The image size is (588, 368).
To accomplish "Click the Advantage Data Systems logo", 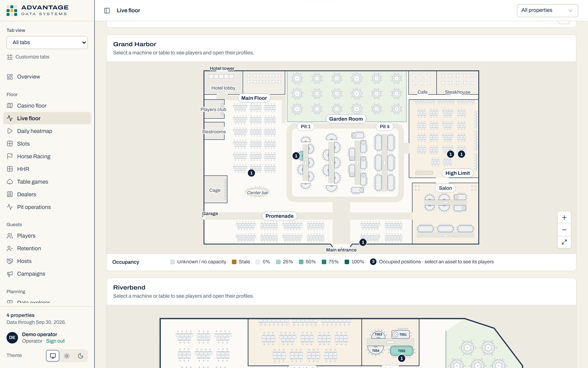I will click(x=37, y=10).
